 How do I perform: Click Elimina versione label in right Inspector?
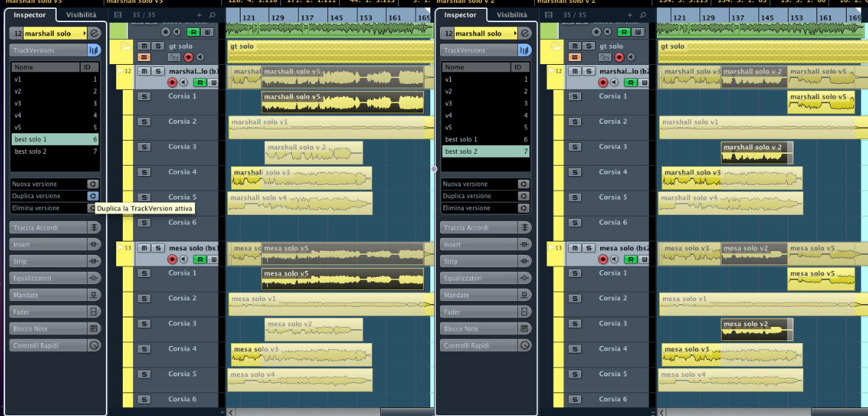pos(466,208)
